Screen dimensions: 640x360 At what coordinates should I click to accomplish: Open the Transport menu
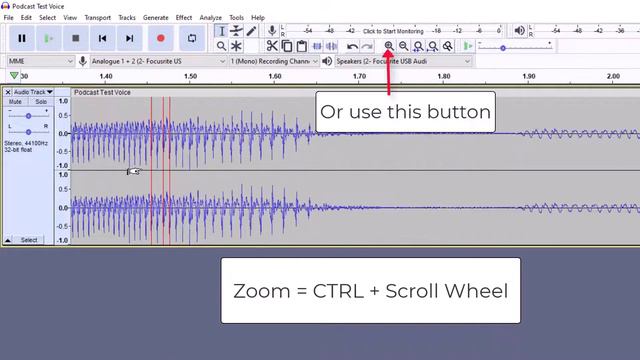coord(98,18)
